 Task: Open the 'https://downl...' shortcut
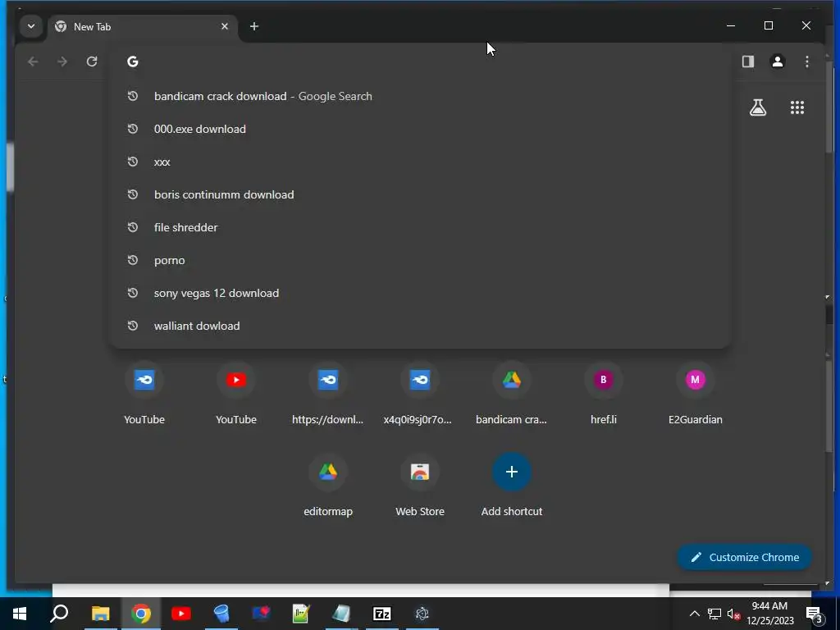point(328,394)
